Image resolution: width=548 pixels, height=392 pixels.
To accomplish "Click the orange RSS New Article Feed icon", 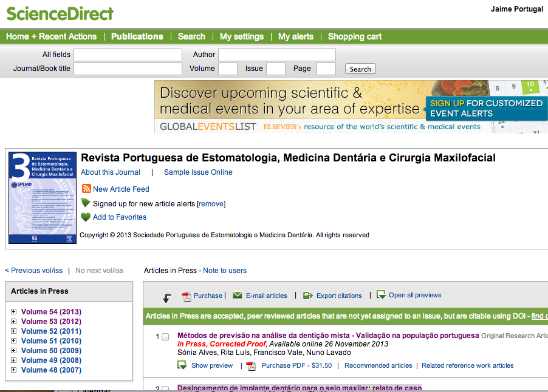I will click(86, 189).
